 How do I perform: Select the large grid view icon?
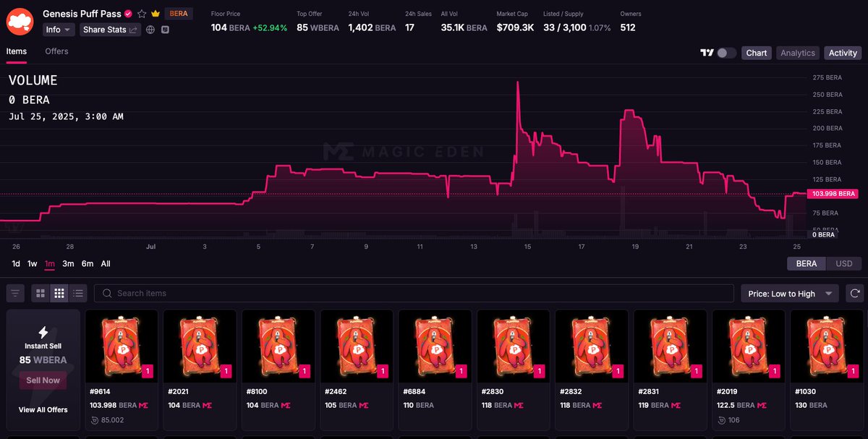(x=41, y=294)
